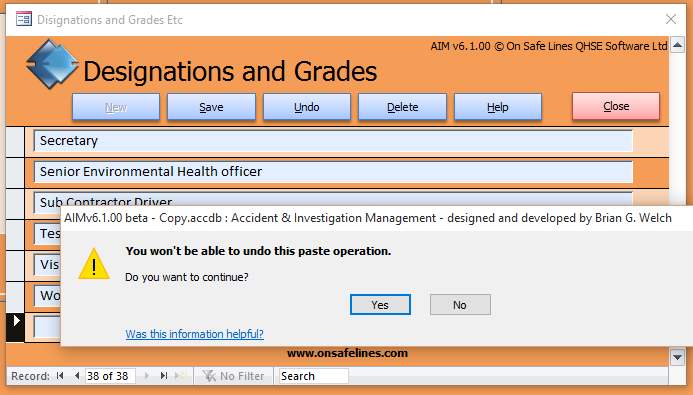Viewport: 693px width, 395px height.
Task: Select Sub Contractor Driver field
Action: 333,199
